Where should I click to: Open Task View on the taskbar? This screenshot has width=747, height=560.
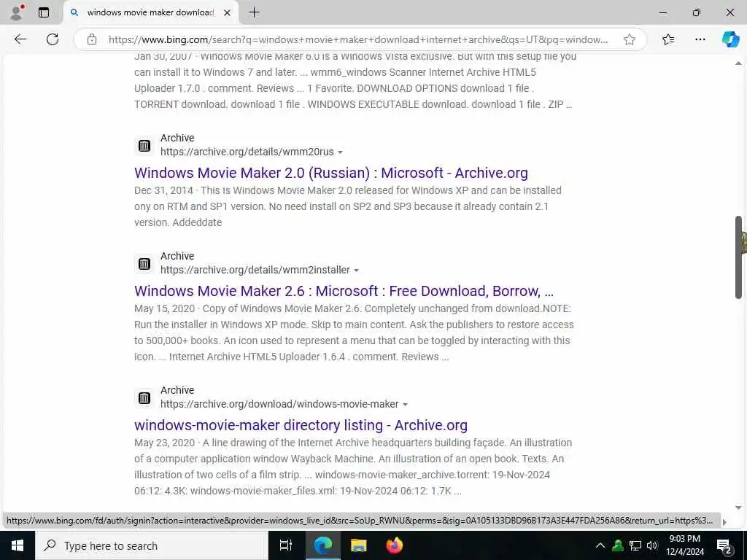pos(286,545)
